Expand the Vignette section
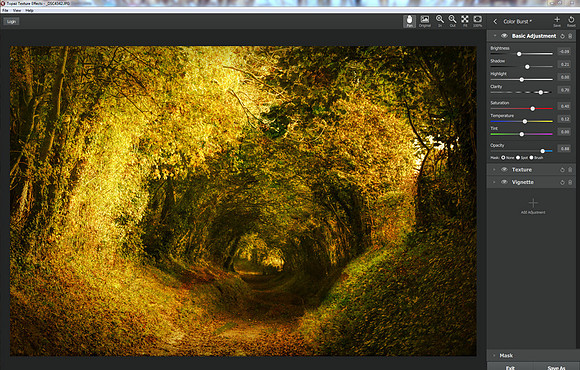 [494, 182]
